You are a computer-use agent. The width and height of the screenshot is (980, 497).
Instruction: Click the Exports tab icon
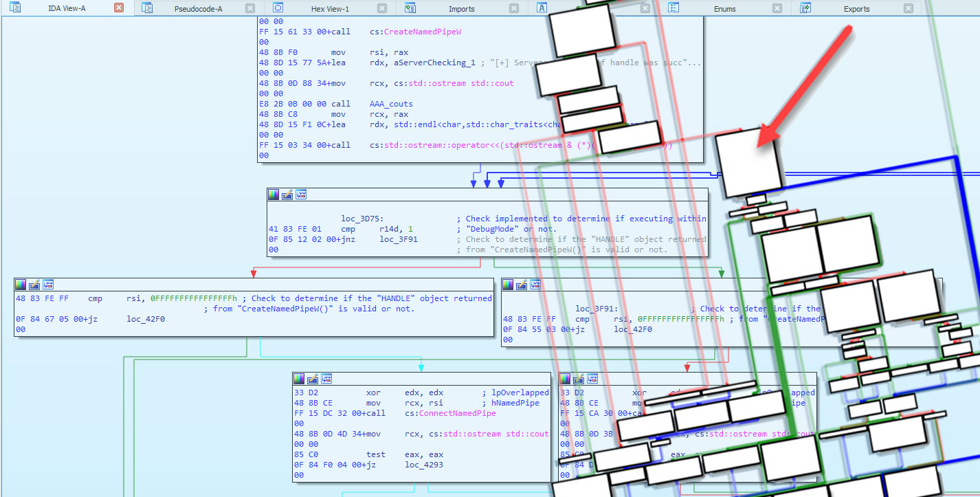(806, 8)
